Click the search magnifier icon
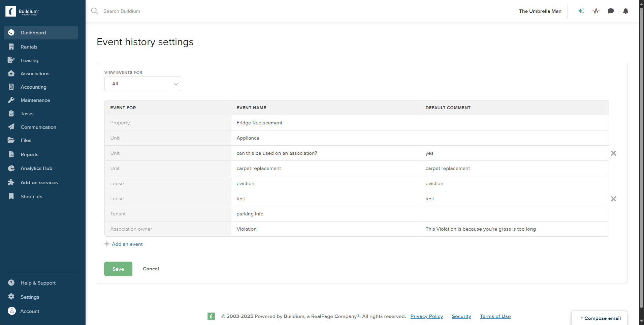The image size is (644, 325). (94, 11)
